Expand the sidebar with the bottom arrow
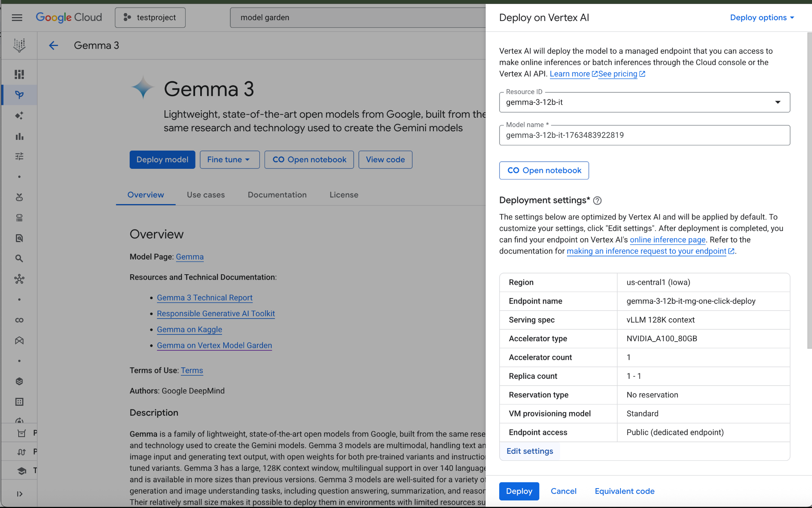 19,494
